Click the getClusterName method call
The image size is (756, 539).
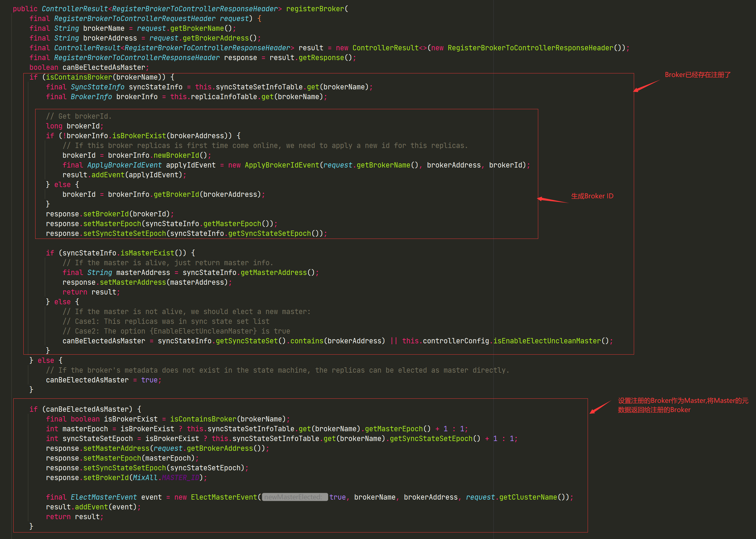[x=528, y=497]
